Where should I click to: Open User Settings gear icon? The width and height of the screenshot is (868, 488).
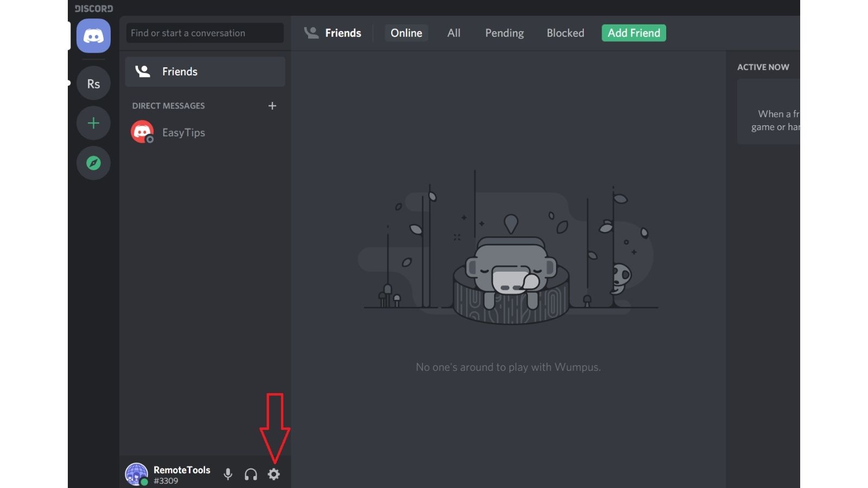(x=274, y=474)
